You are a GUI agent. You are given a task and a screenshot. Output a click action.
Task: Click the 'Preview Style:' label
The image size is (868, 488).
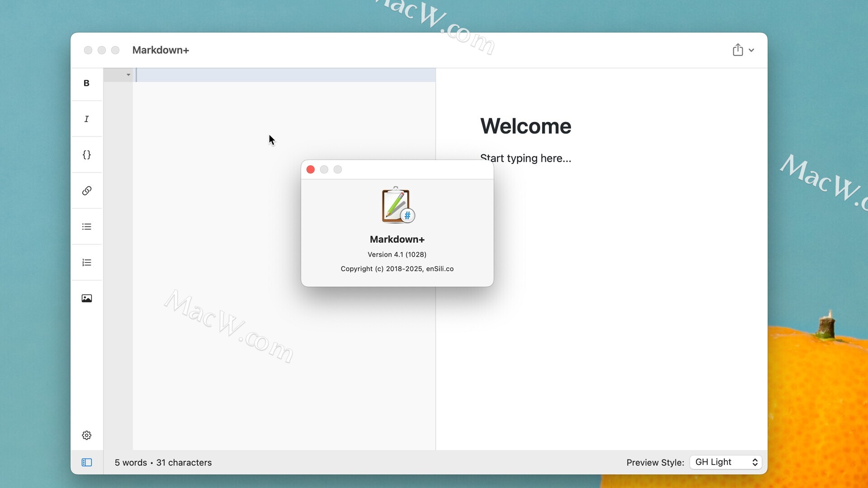655,462
